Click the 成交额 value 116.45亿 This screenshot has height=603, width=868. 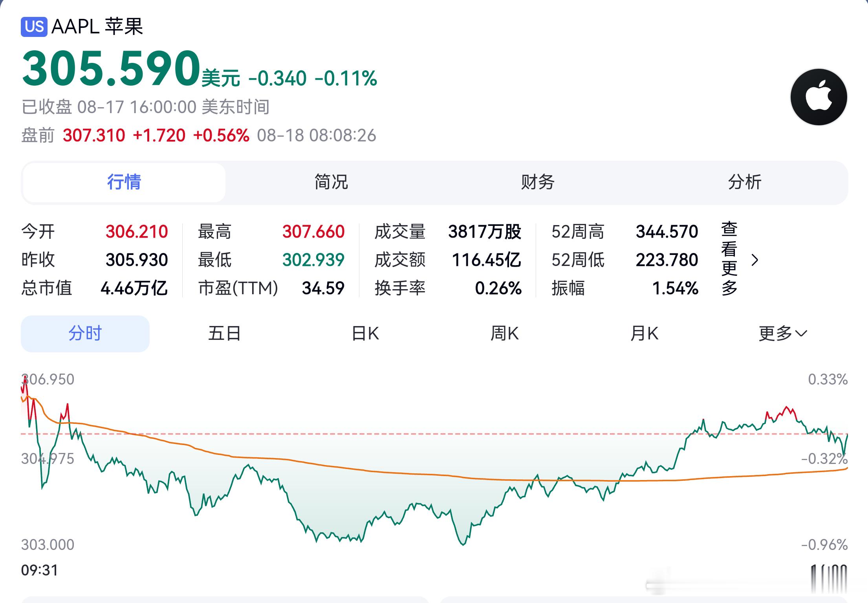[x=487, y=260]
